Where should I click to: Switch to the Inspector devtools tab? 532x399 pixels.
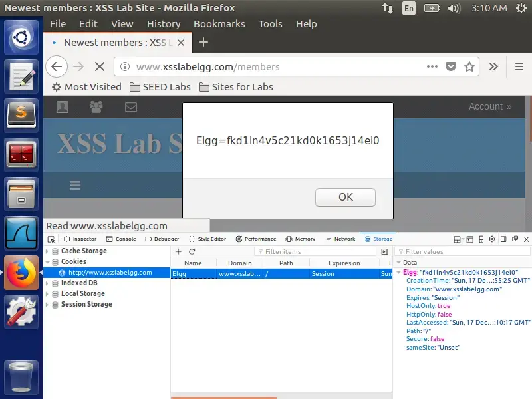(80, 239)
